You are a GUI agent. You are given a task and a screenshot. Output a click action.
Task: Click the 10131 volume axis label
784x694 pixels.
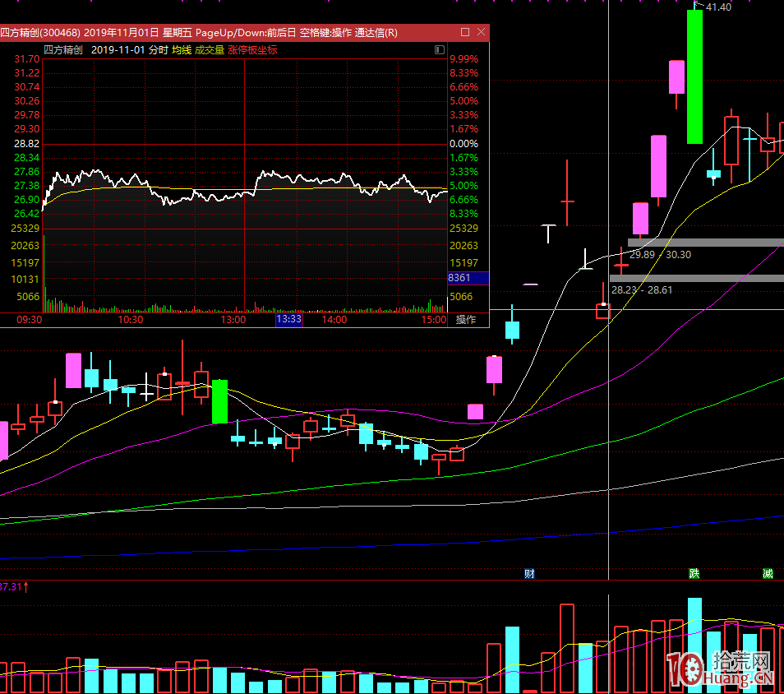point(25,280)
